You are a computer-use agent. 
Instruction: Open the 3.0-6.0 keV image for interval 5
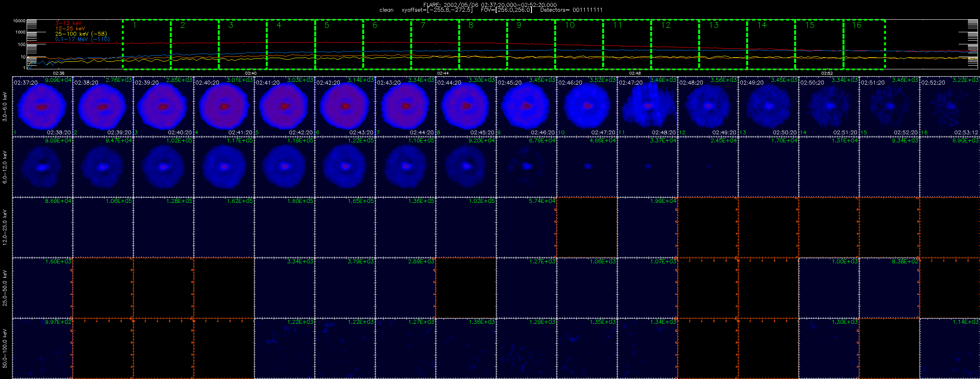tap(284, 106)
